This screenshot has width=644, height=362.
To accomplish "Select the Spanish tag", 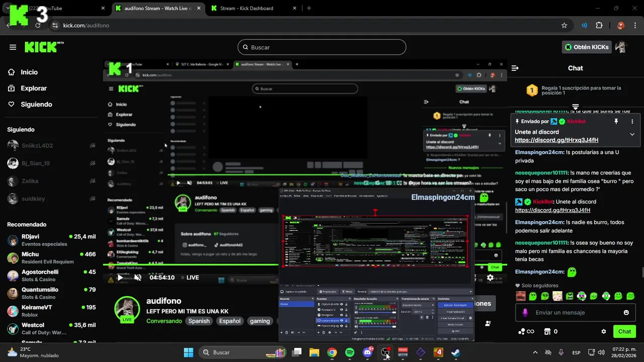I will tap(199, 321).
